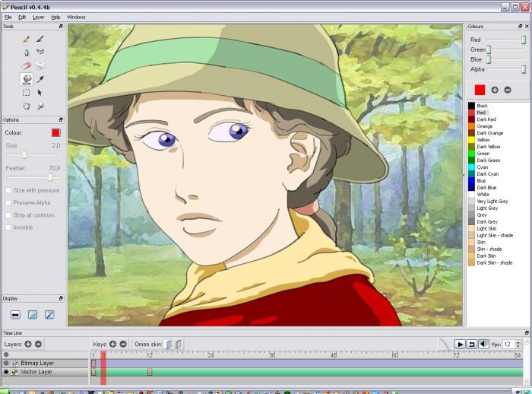Image resolution: width=532 pixels, height=394 pixels.
Task: Undock the Display panel
Action: (61, 298)
